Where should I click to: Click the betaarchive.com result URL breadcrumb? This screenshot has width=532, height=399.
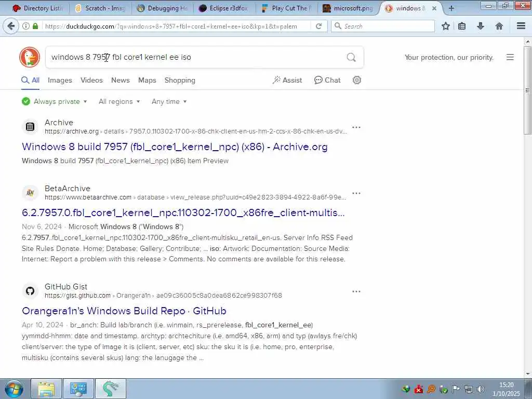click(195, 197)
